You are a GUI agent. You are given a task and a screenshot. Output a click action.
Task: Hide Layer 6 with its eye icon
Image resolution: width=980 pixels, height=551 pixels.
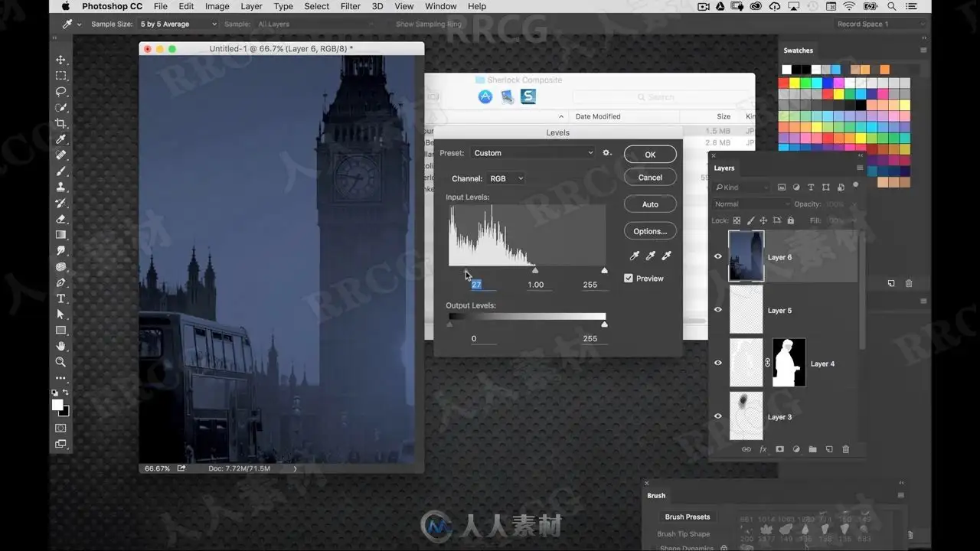click(718, 257)
